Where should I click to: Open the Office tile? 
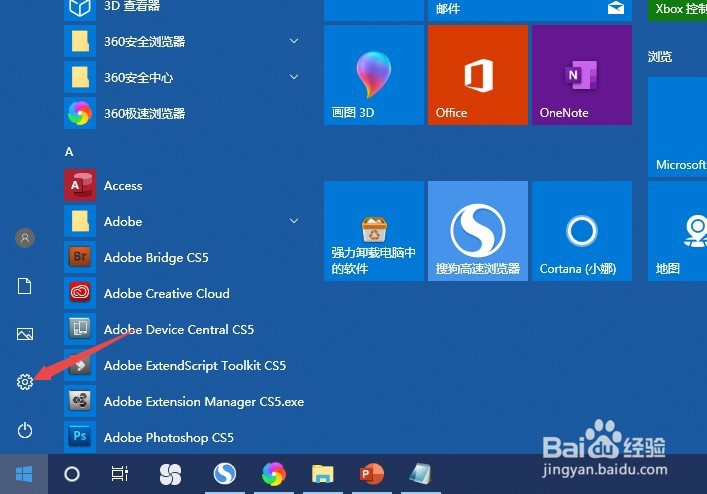[478, 75]
